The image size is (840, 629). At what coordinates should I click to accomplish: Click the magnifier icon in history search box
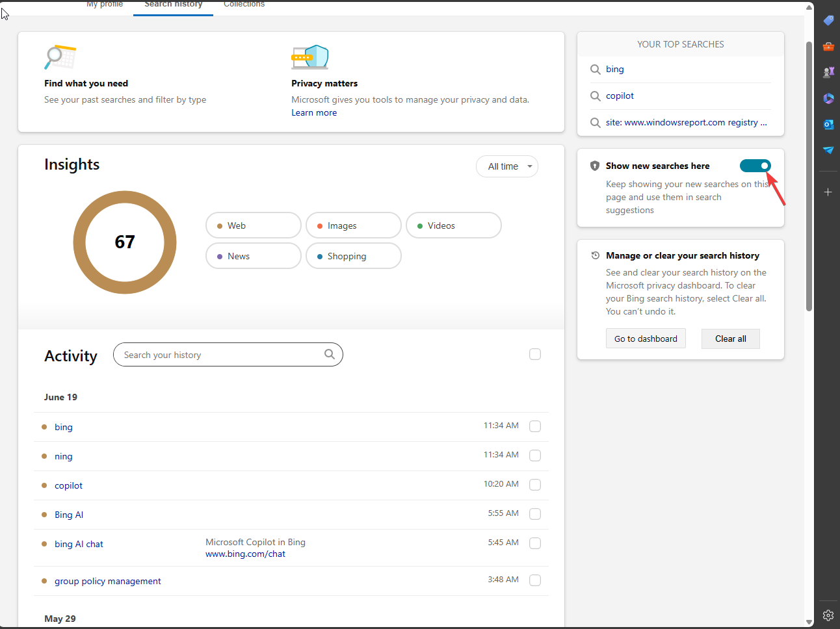330,354
